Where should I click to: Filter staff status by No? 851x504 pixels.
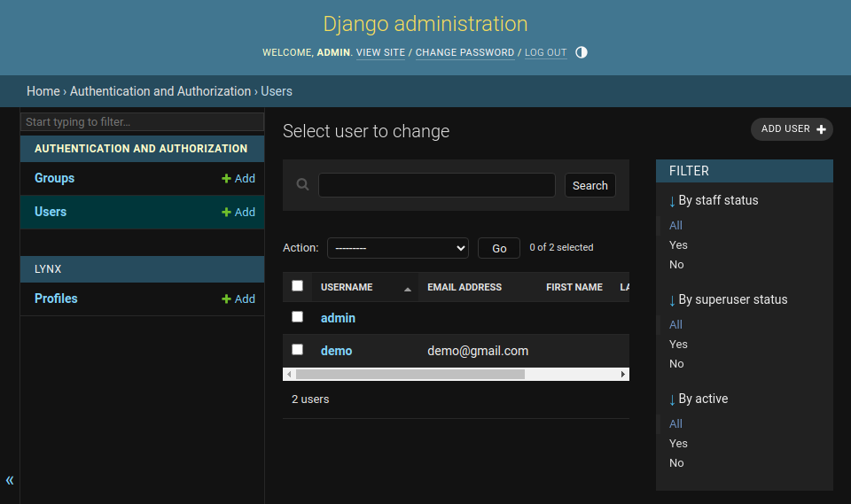point(676,265)
